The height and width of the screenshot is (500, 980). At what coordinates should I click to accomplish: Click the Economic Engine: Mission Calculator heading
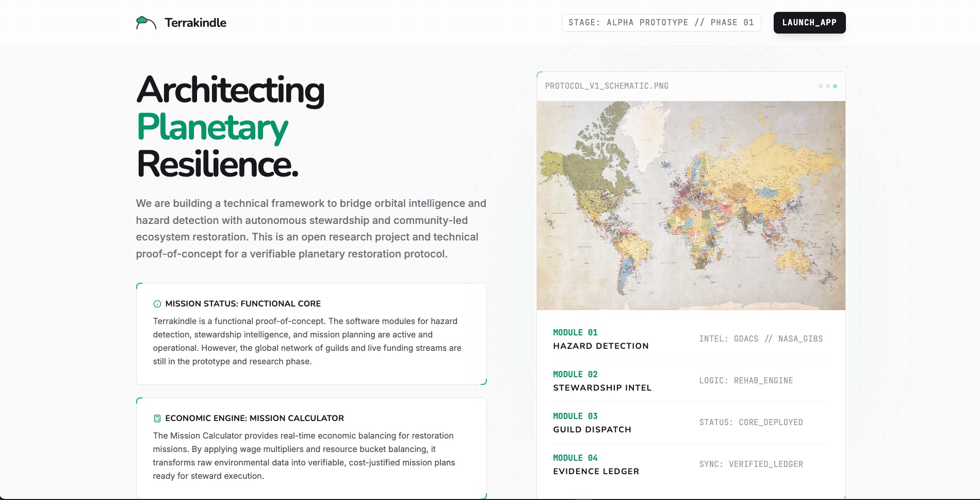click(x=254, y=418)
